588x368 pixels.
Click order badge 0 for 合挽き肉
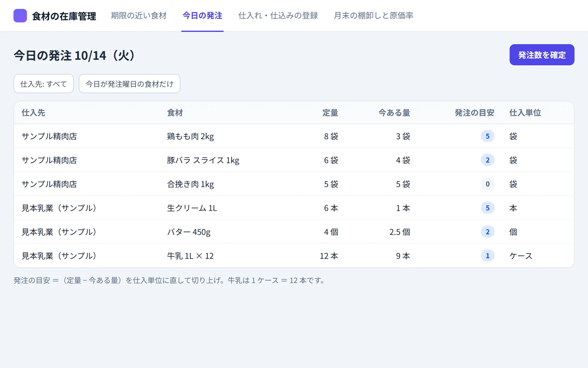click(x=488, y=184)
